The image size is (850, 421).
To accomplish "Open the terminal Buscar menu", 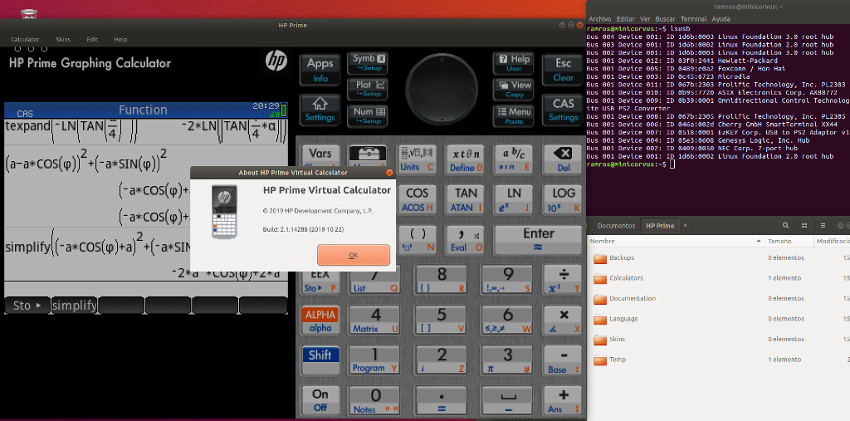I will point(665,19).
